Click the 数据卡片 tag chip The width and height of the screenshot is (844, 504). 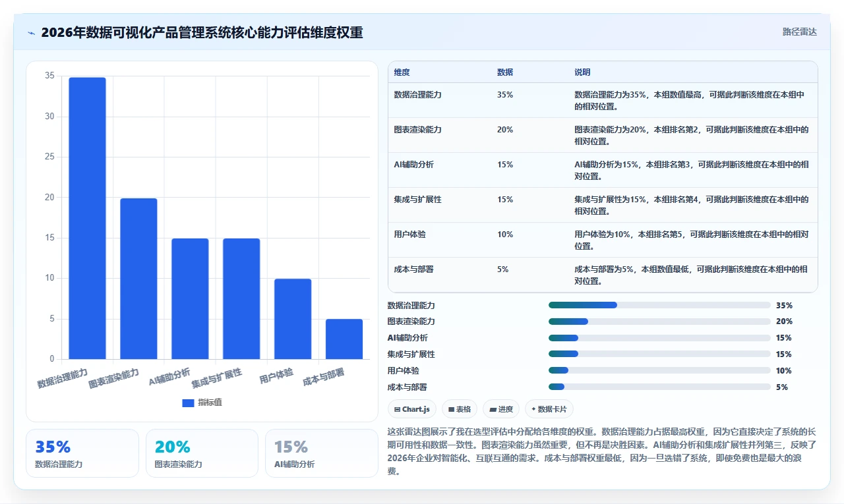(x=549, y=409)
